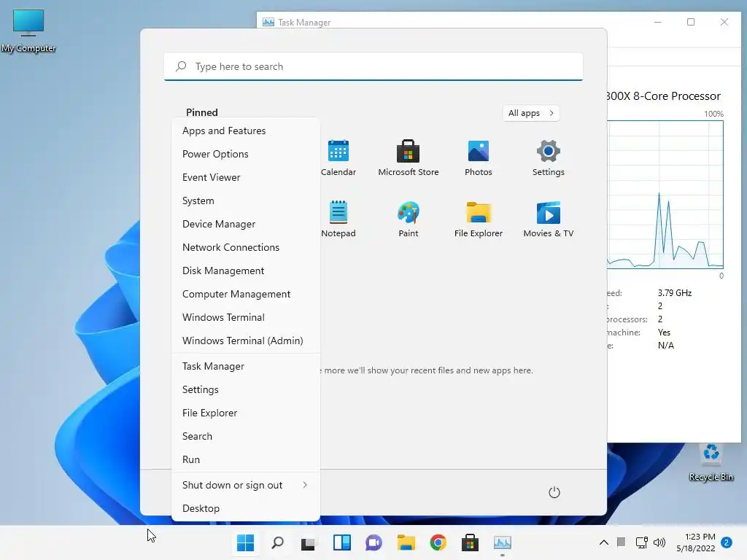Open Device Manager menu entry
The height and width of the screenshot is (560, 747).
(245, 224)
